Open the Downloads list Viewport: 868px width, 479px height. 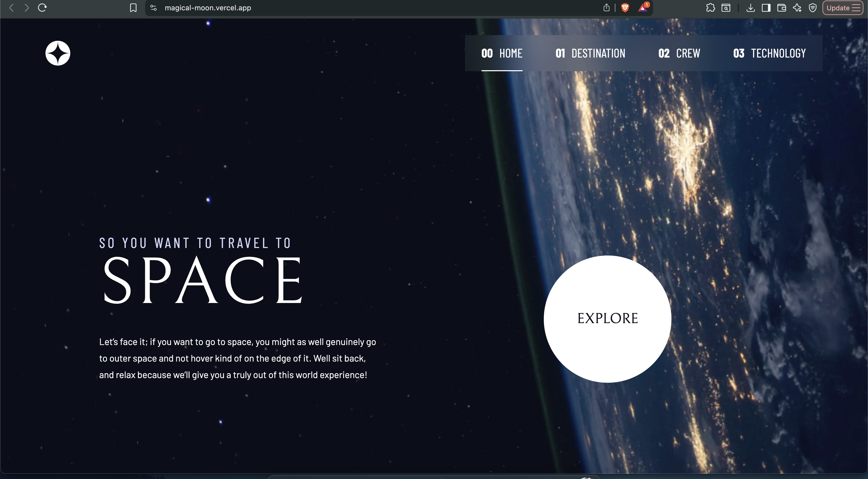pos(751,7)
